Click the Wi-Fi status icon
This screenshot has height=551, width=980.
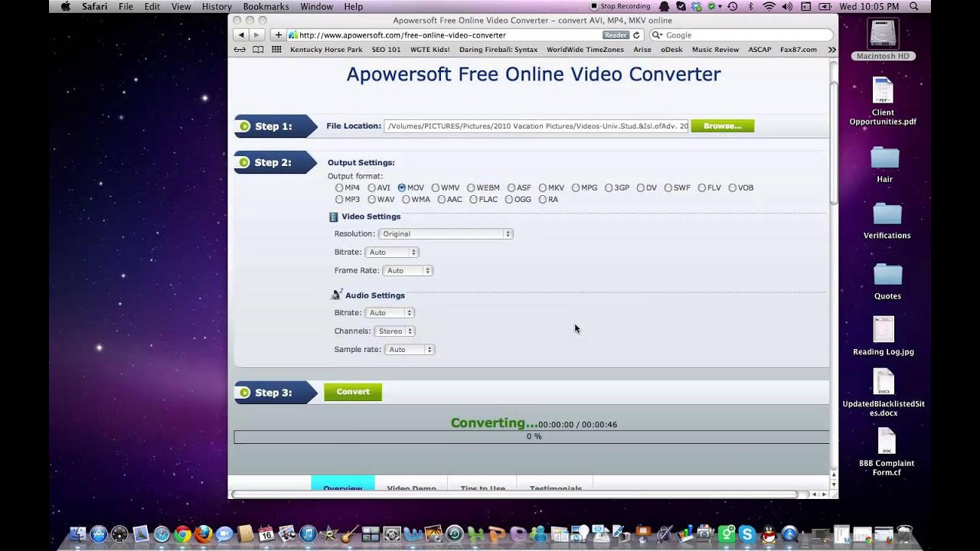pos(769,6)
